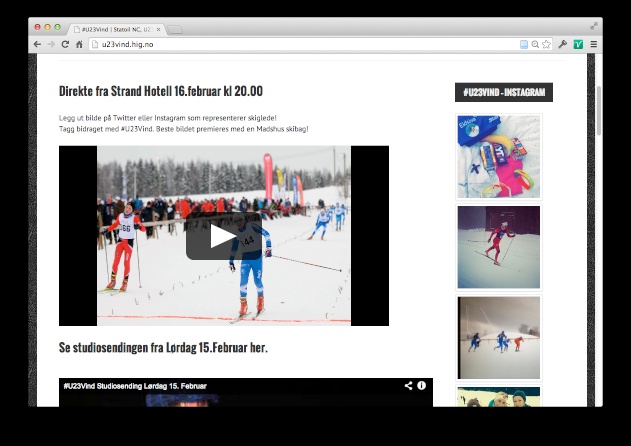Open the Instagram photo of three skiers in fog
Image resolution: width=631 pixels, height=446 pixels.
tap(499, 338)
